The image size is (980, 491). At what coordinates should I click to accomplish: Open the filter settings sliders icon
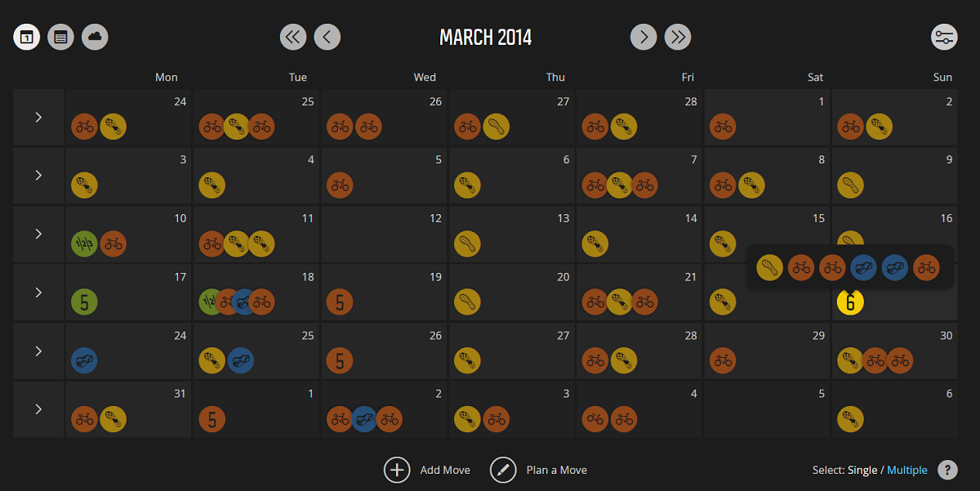(945, 37)
